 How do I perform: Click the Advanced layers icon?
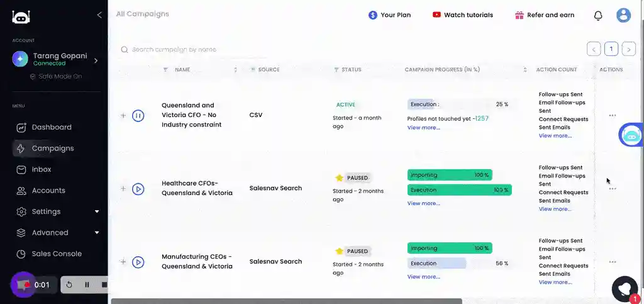21,233
